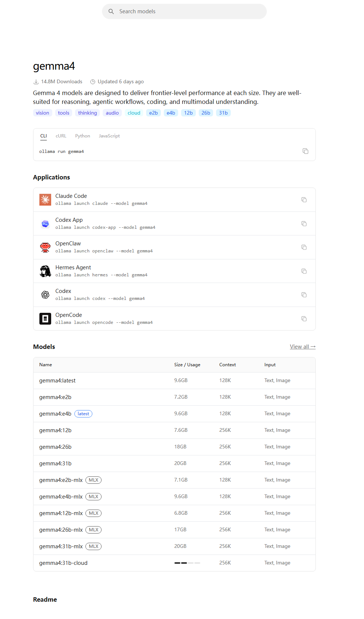Switch to the cURL tab
This screenshot has height=619, width=364.
pyautogui.click(x=61, y=136)
